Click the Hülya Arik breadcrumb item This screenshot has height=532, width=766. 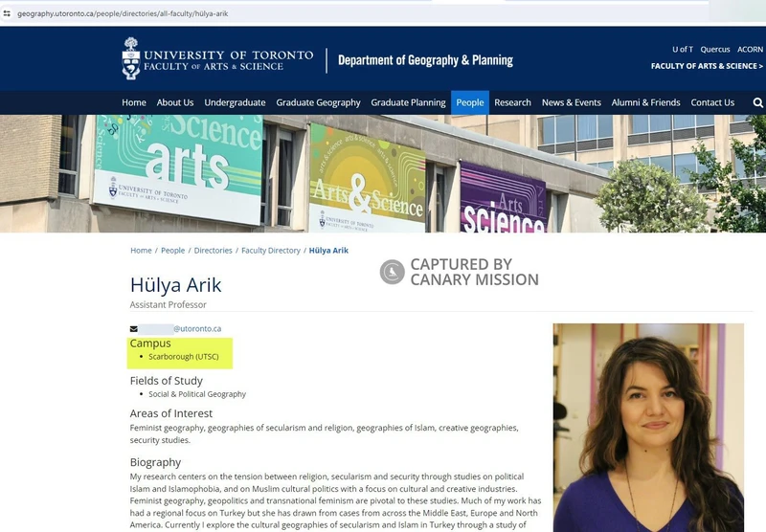(328, 251)
